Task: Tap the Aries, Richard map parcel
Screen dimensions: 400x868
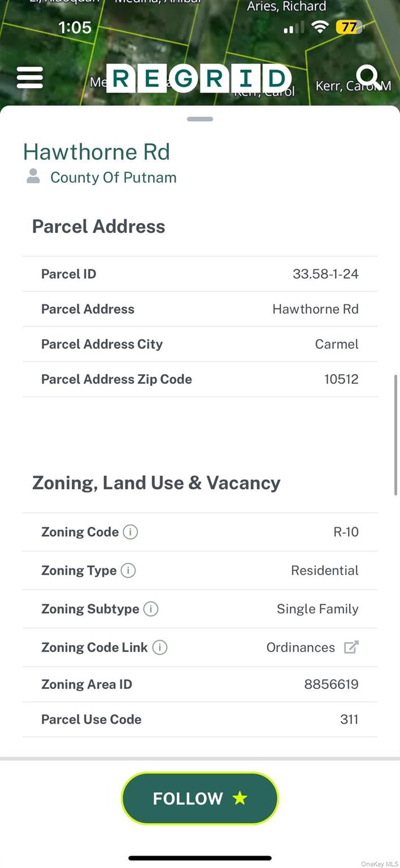Action: 286,7
